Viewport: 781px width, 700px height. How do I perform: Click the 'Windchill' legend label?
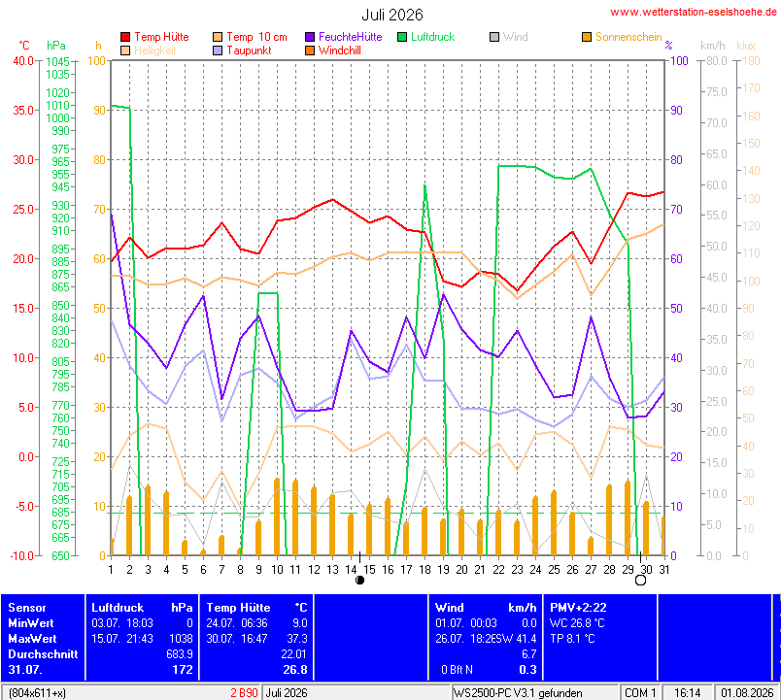[x=340, y=50]
